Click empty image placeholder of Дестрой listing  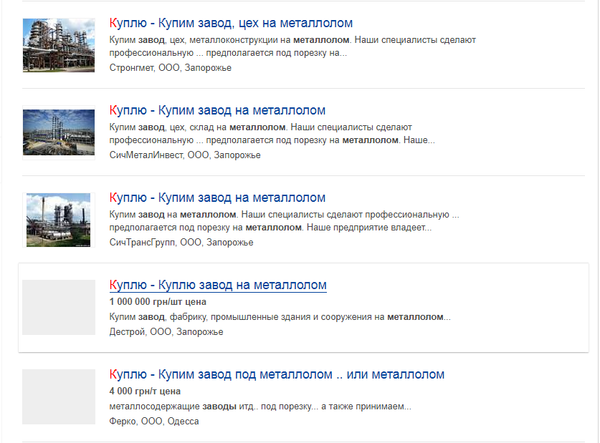pyautogui.click(x=59, y=307)
